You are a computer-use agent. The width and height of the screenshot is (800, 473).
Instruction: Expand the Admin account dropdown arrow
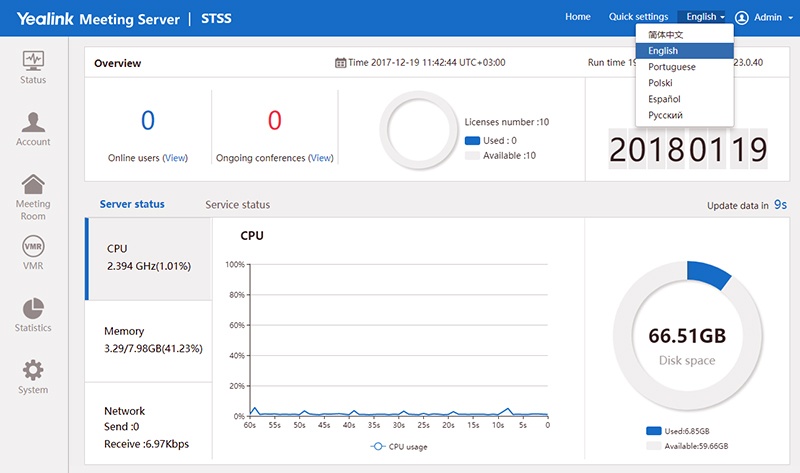[x=790, y=18]
